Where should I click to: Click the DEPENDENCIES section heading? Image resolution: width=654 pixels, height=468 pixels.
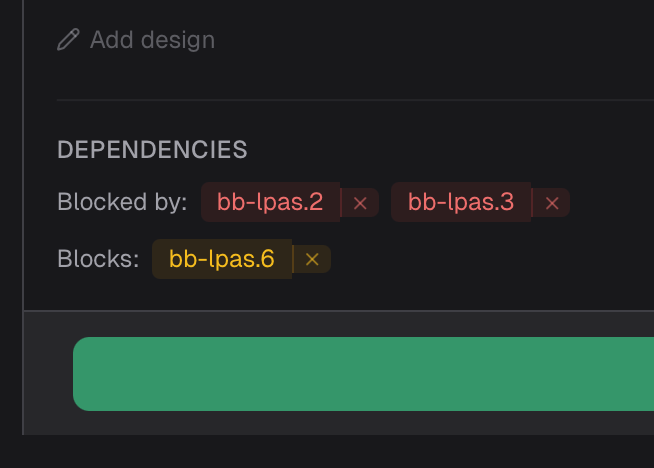(152, 150)
